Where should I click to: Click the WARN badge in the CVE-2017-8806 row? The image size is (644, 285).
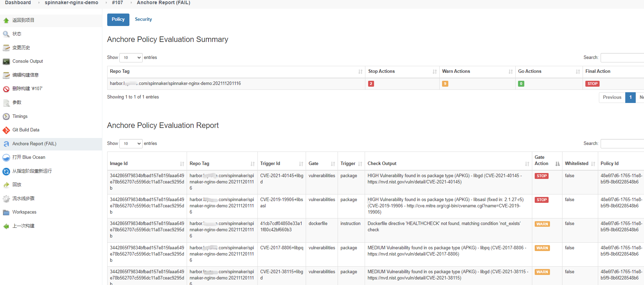[x=542, y=248]
